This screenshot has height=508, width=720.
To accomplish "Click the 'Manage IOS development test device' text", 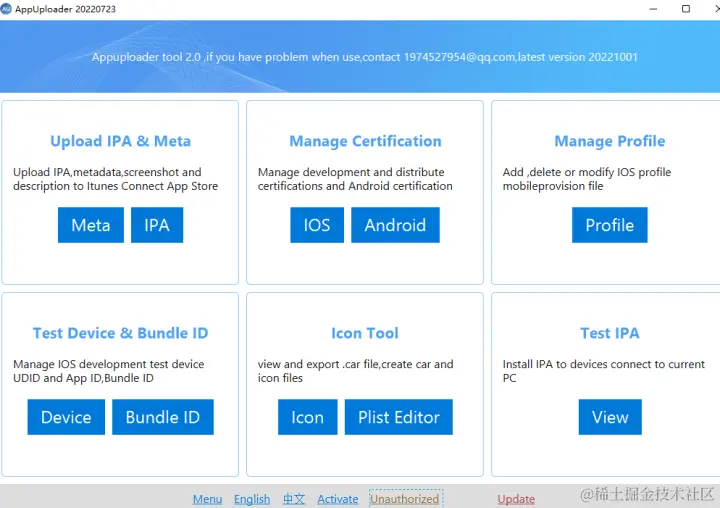I will [108, 371].
